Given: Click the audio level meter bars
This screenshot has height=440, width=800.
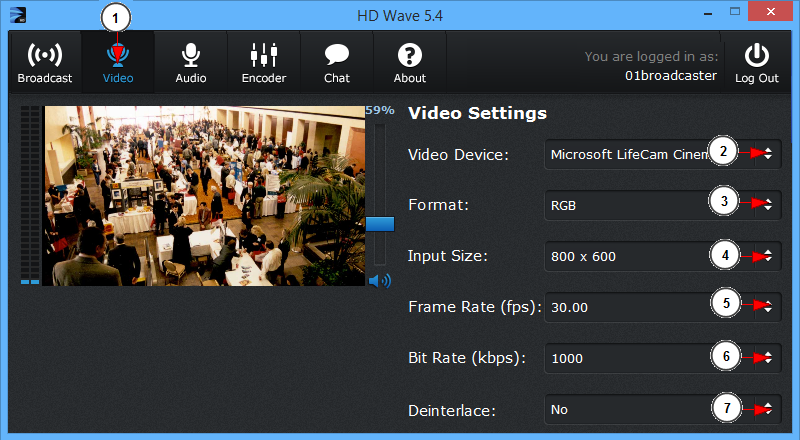Looking at the screenshot, I should pos(30,195).
